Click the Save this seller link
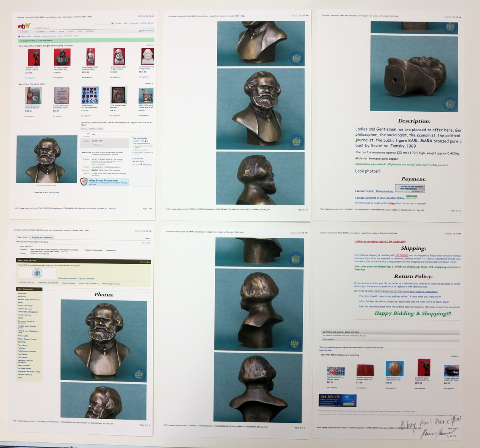 point(138,159)
